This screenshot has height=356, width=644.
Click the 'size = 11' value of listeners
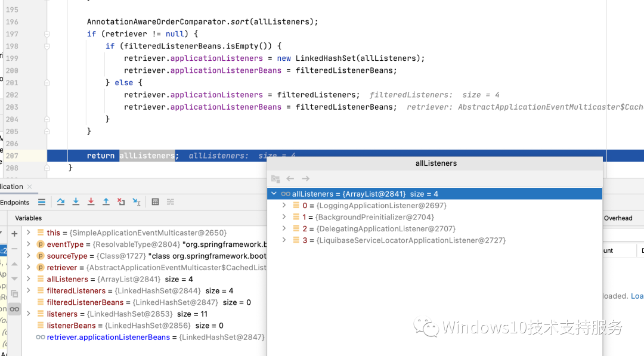[x=192, y=314]
